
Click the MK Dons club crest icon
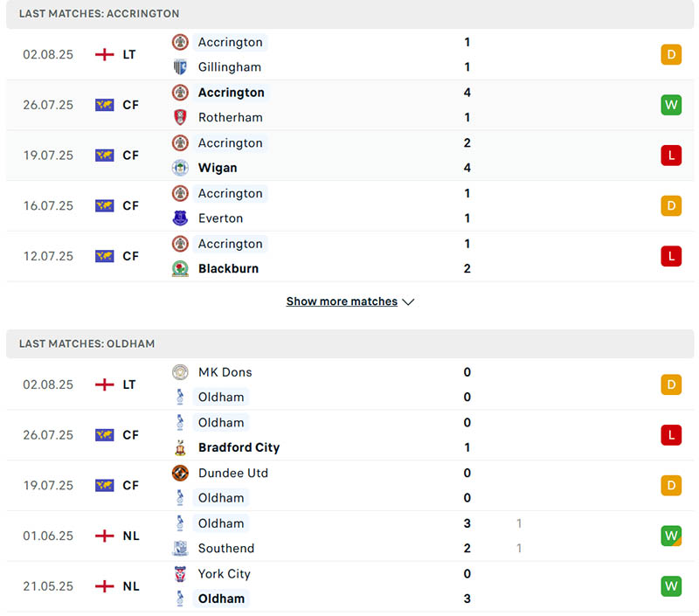180,372
